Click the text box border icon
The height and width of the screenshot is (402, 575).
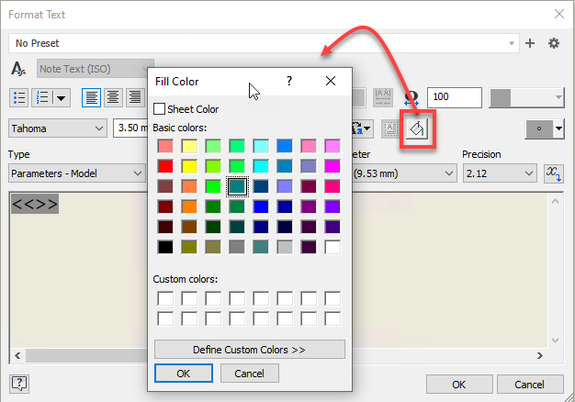pyautogui.click(x=390, y=129)
